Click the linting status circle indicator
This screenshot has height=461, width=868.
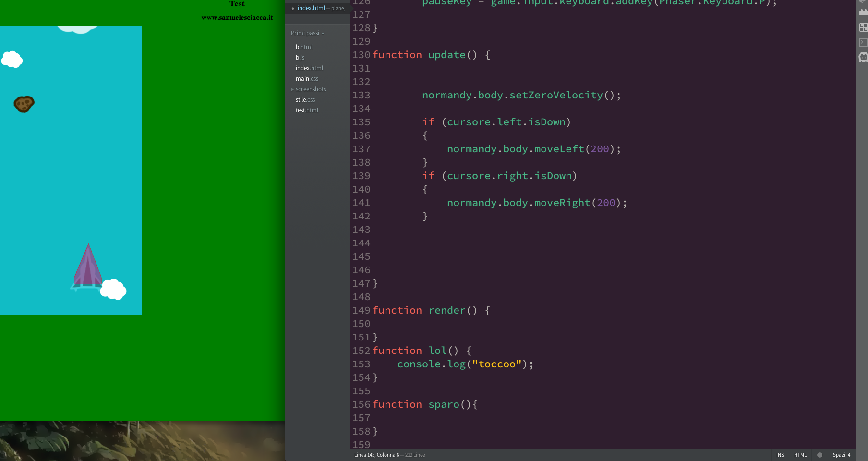(820, 455)
